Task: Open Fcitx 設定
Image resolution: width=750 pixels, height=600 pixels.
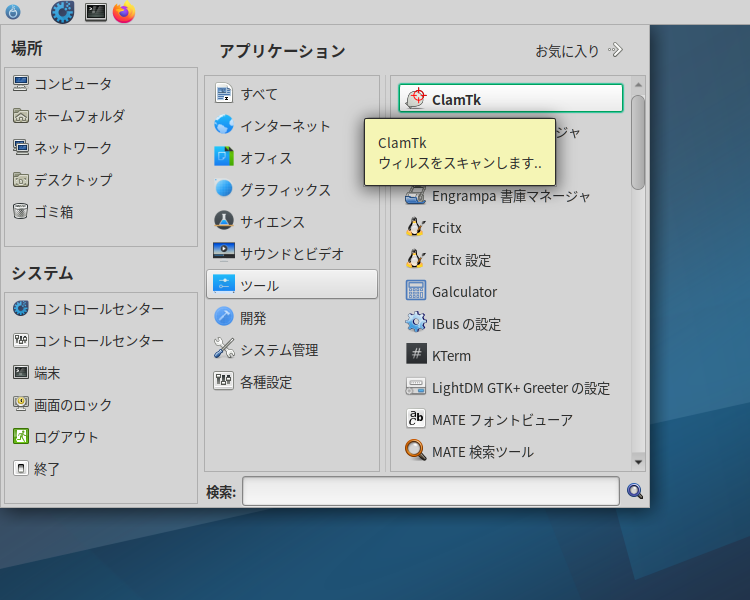Action: (510, 259)
